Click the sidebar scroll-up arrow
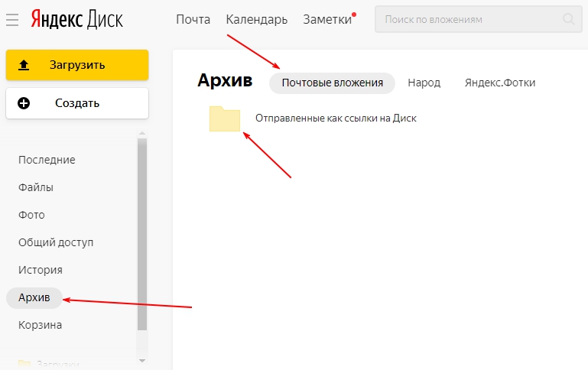Screen dimensions: 588x370 [142, 133]
